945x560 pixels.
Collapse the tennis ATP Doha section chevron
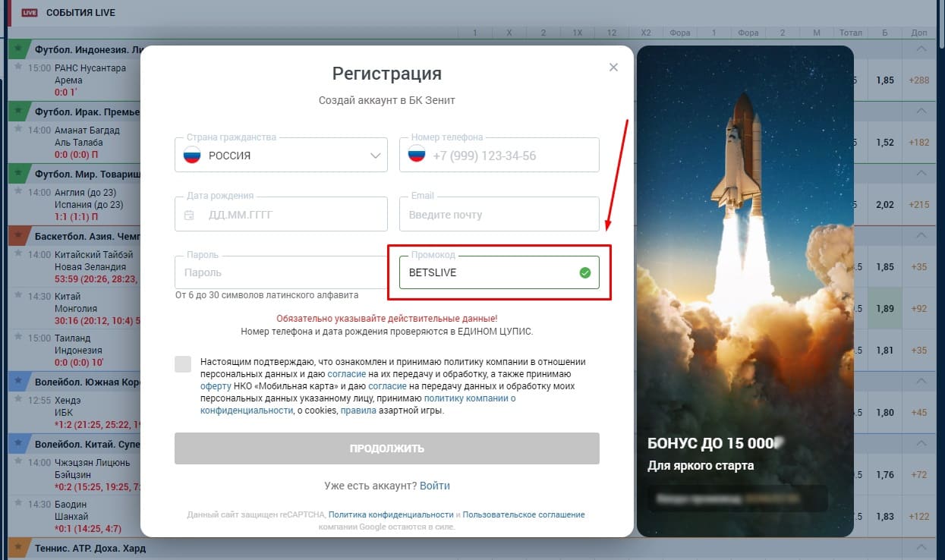(x=921, y=548)
